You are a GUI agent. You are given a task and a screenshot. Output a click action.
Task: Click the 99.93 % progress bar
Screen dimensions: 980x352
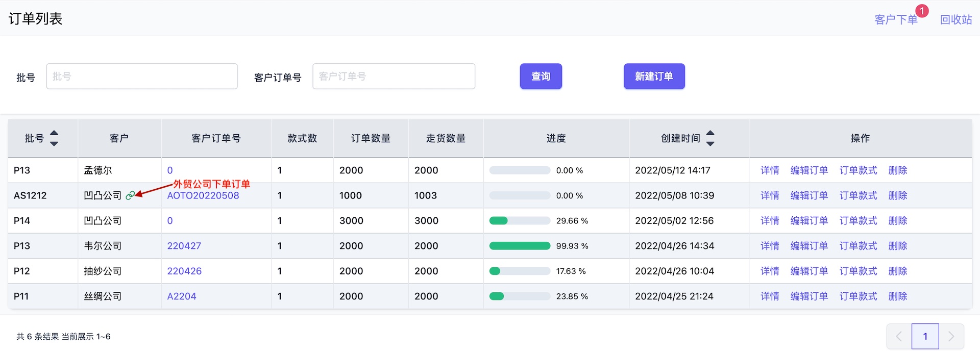[520, 246]
